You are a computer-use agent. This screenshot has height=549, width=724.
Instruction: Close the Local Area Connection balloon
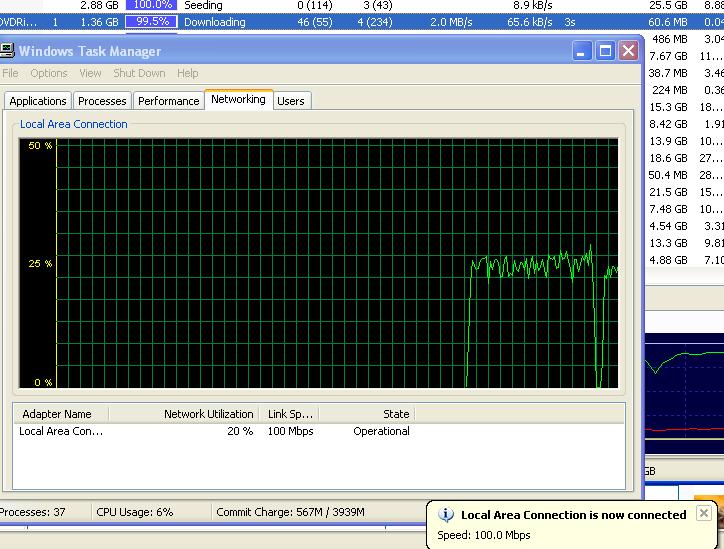[704, 513]
